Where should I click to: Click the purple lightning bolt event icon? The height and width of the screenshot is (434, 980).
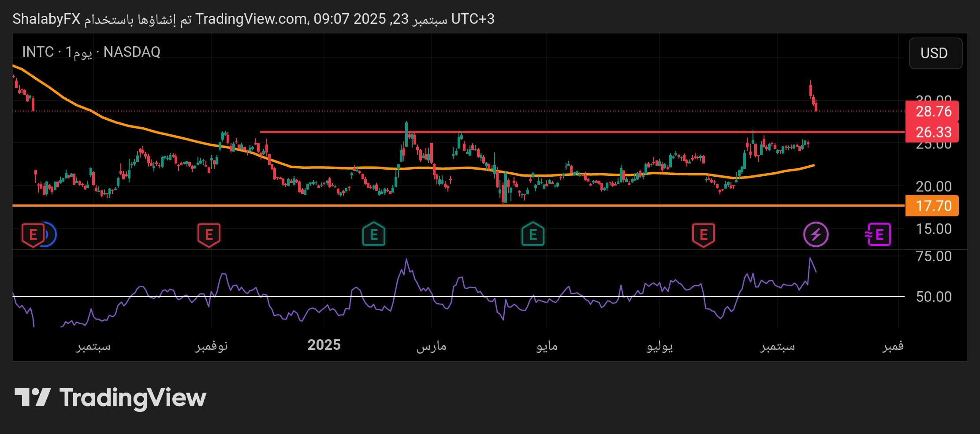816,234
